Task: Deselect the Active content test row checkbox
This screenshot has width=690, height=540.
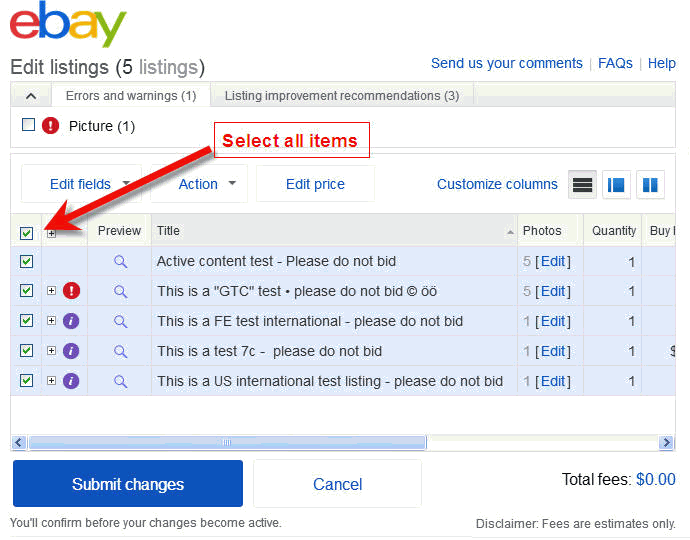Action: pos(27,261)
